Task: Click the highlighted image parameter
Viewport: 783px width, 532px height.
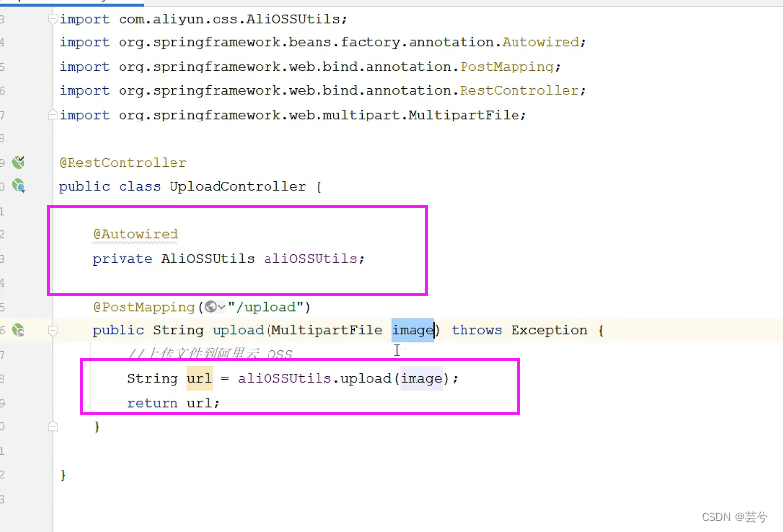Action: 413,330
